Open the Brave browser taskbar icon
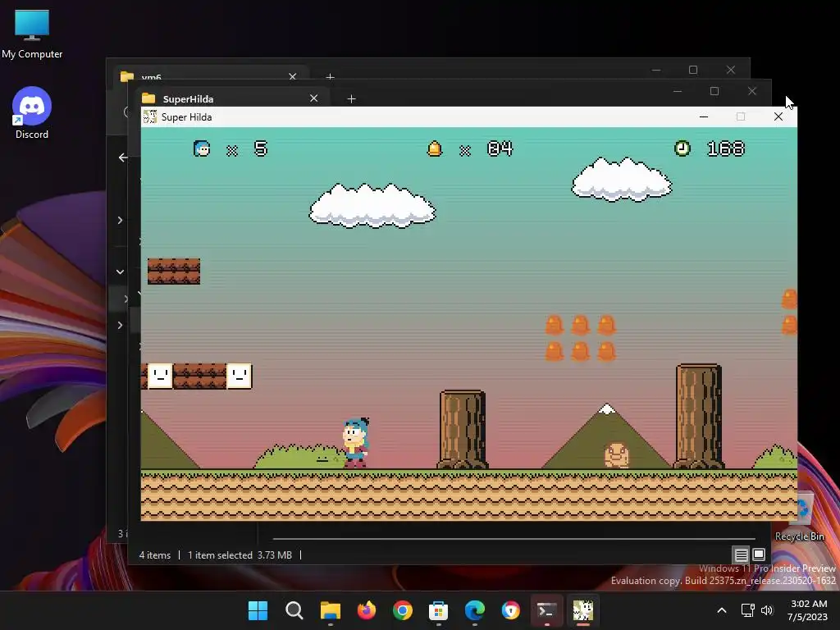 [510, 610]
